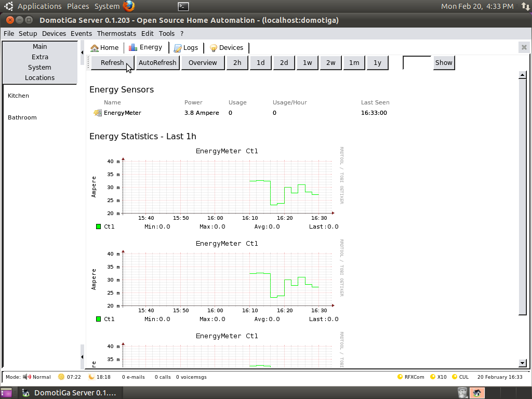Viewport: 532px width, 399px height.
Task: Click the EnergyMeter sensor icon
Action: click(x=97, y=113)
